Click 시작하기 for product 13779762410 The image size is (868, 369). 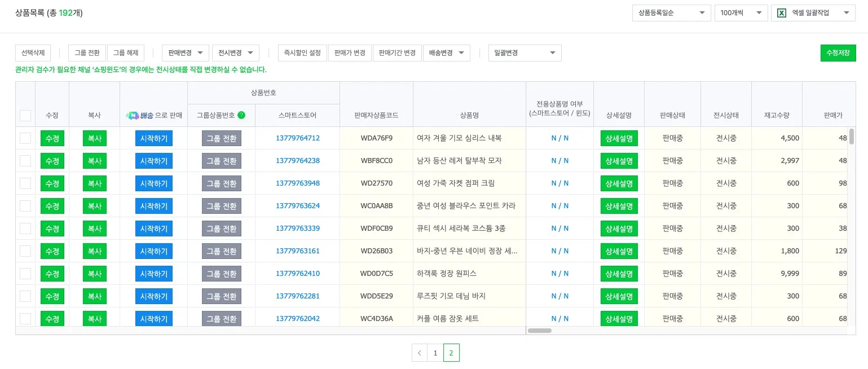pos(154,274)
